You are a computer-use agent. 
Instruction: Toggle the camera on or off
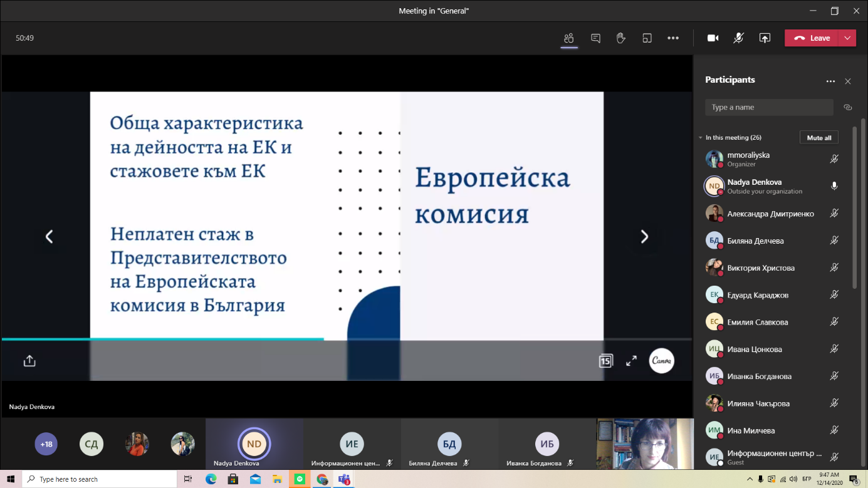[713, 38]
